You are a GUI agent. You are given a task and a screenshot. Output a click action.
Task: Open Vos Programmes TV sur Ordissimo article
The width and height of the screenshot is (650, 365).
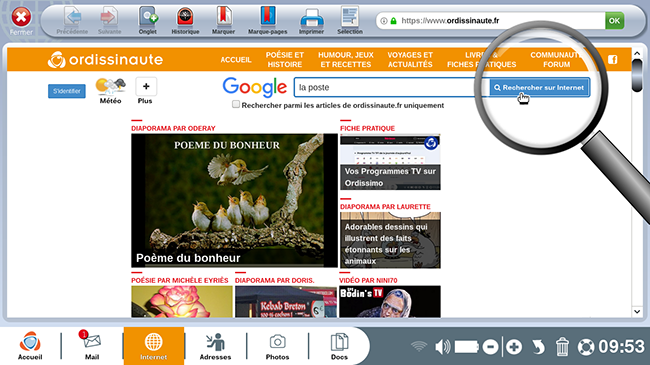pyautogui.click(x=390, y=162)
